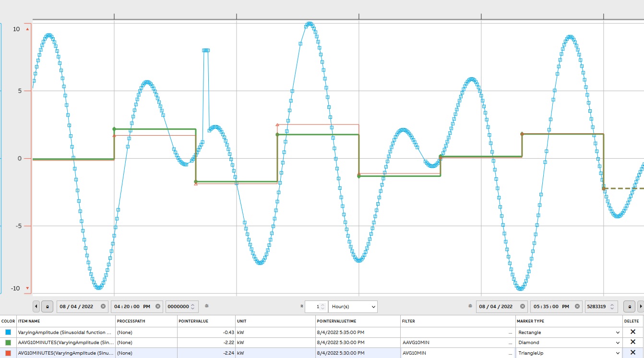Clear the start date 08/04/2022

tap(103, 306)
